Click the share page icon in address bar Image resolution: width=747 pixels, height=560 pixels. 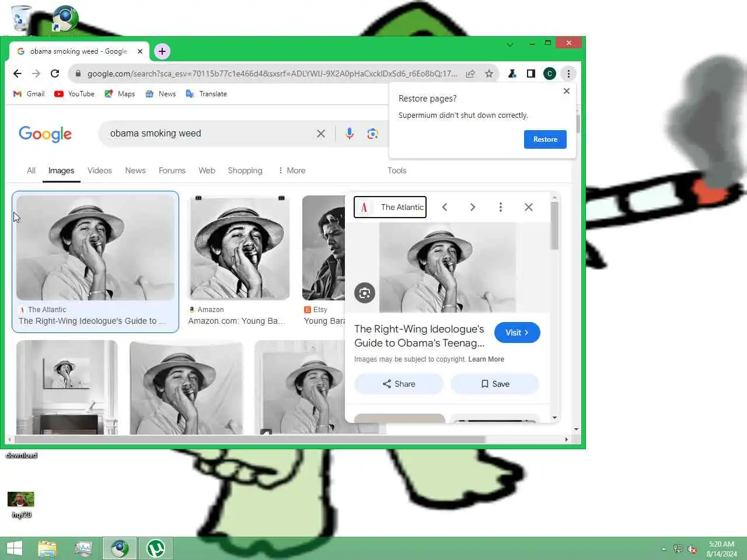point(470,73)
